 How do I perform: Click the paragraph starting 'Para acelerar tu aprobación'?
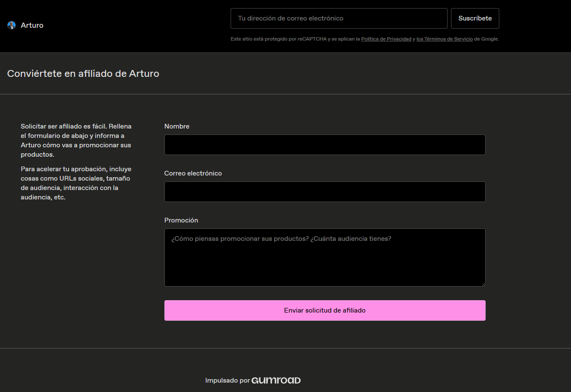pyautogui.click(x=76, y=183)
